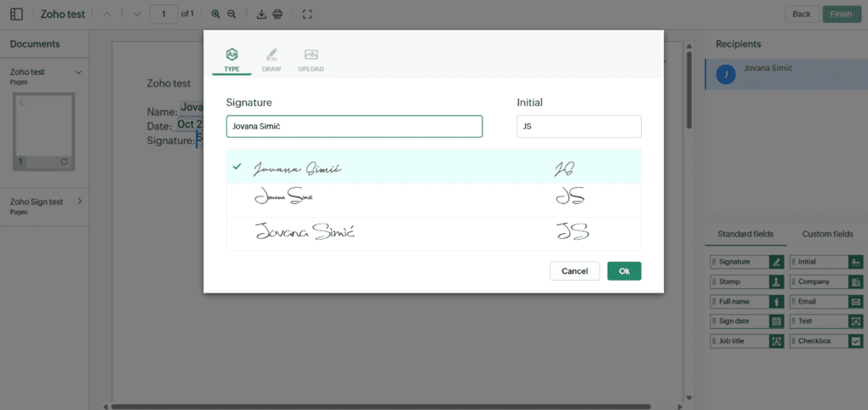Select third Jovana Simić signature style
Screen dimensions: 868x410
pos(434,233)
